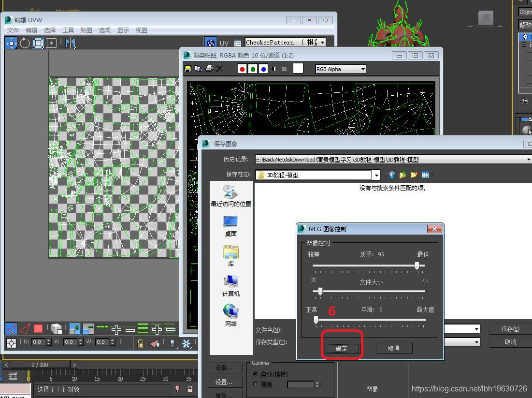Open the 历史记录 path dropdown
This screenshot has width=532, height=398.
(x=529, y=159)
